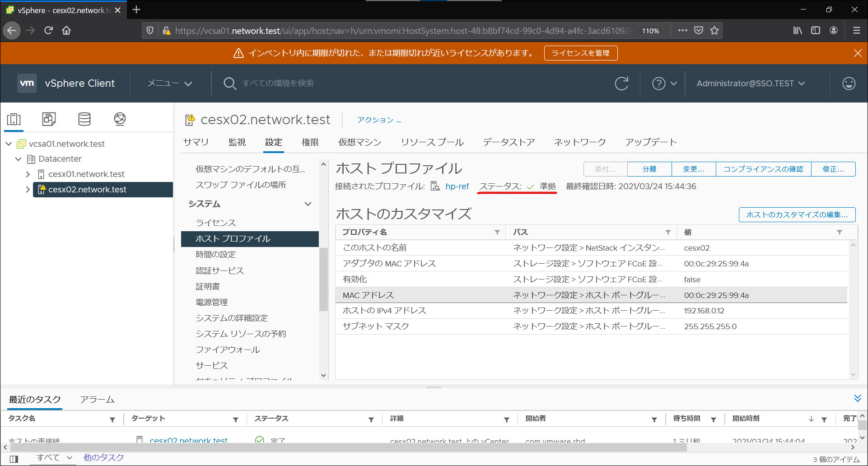This screenshot has height=466, width=868.
Task: Open the アクション menu for the host
Action: pos(379,120)
